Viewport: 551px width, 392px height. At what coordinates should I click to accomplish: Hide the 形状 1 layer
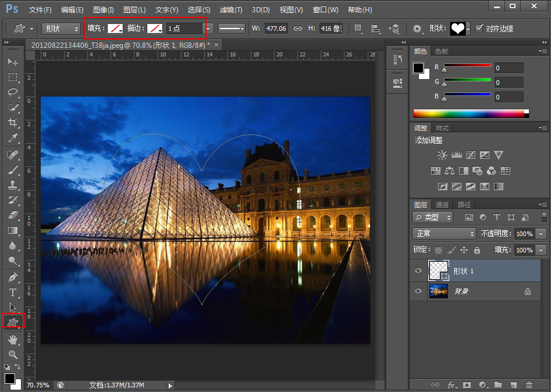point(418,271)
